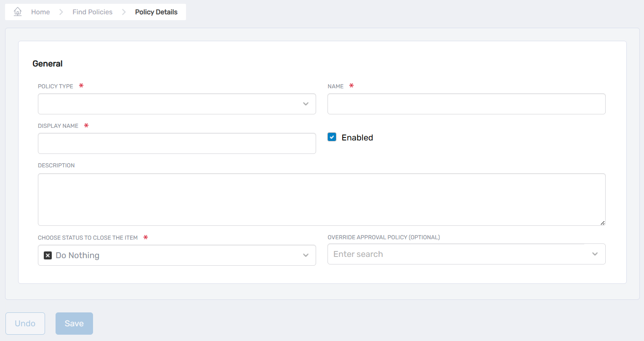The width and height of the screenshot is (644, 341).
Task: Uncheck the Enabled checkbox
Action: click(x=332, y=137)
